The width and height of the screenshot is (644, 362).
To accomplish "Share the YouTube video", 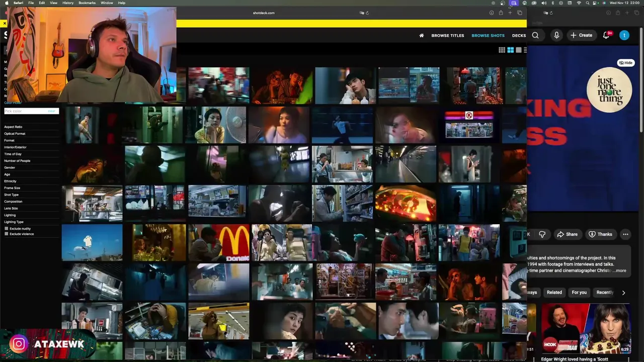I will tap(567, 234).
